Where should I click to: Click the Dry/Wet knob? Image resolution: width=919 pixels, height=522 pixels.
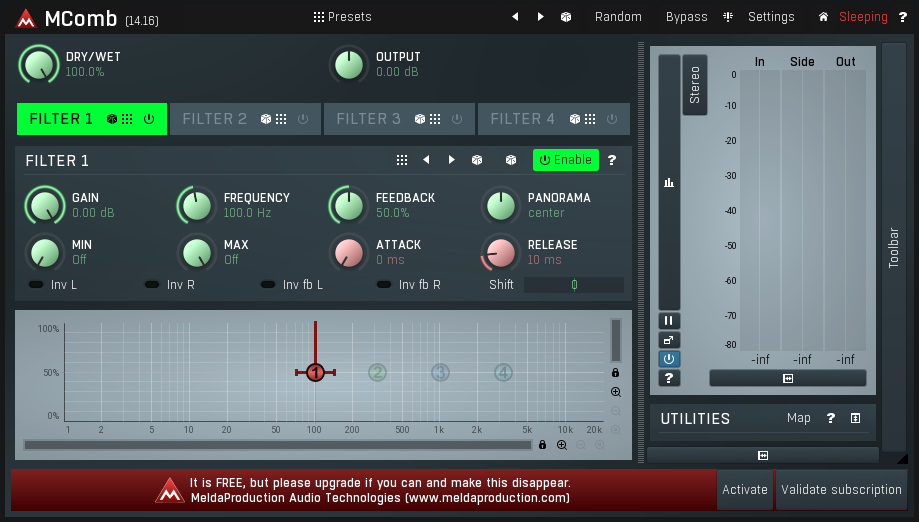[39, 65]
